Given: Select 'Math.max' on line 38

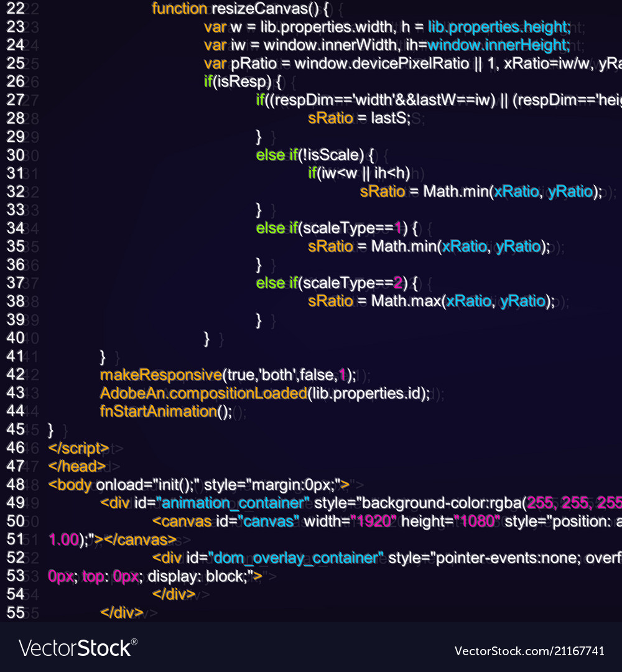Looking at the screenshot, I should click(406, 301).
